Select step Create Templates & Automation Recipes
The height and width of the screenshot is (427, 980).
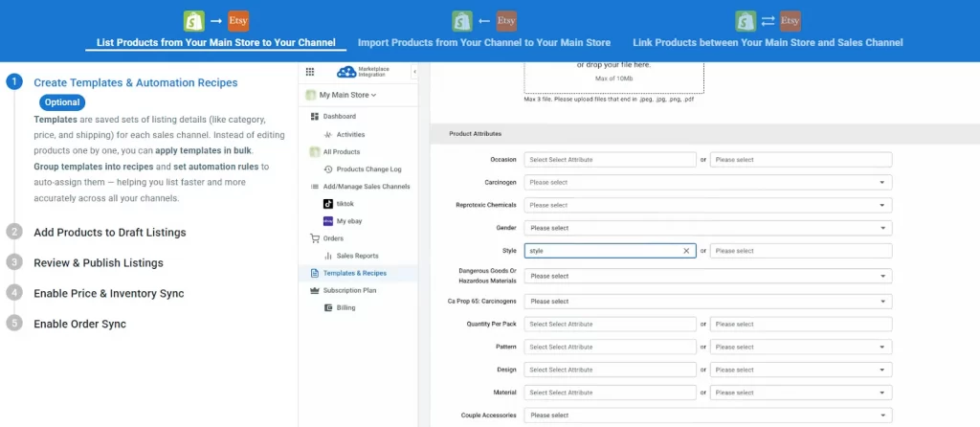coord(136,82)
